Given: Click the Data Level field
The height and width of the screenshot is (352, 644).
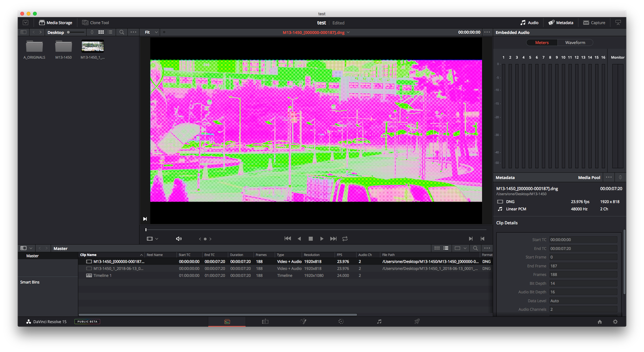Looking at the screenshot, I should click(x=583, y=301).
